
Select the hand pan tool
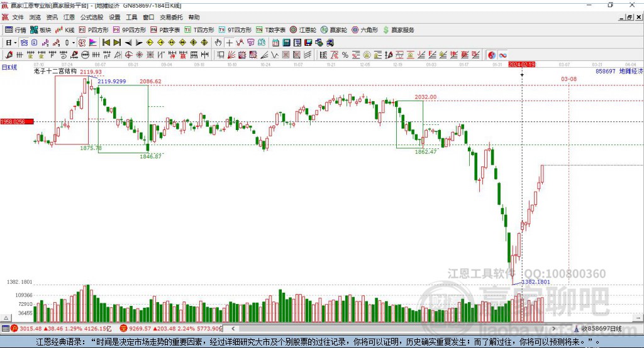pos(218,43)
